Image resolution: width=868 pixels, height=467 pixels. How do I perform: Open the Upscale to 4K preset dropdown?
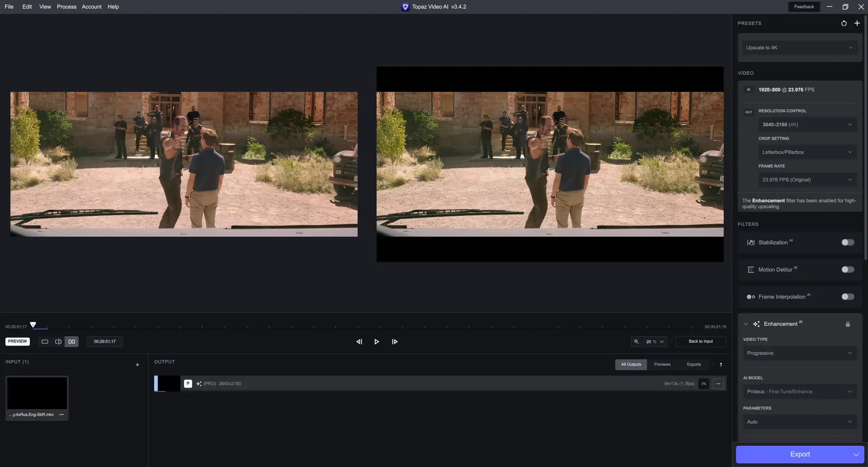(799, 48)
